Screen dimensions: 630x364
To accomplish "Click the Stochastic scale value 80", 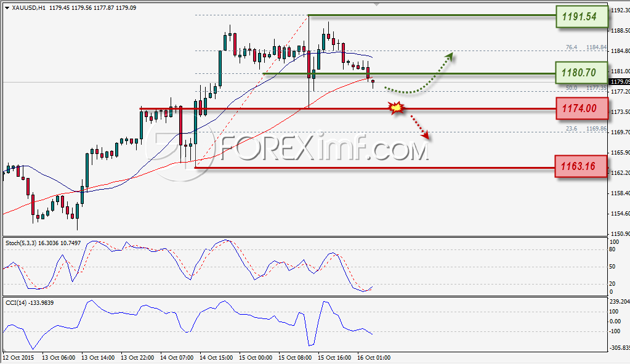I will click(612, 249).
